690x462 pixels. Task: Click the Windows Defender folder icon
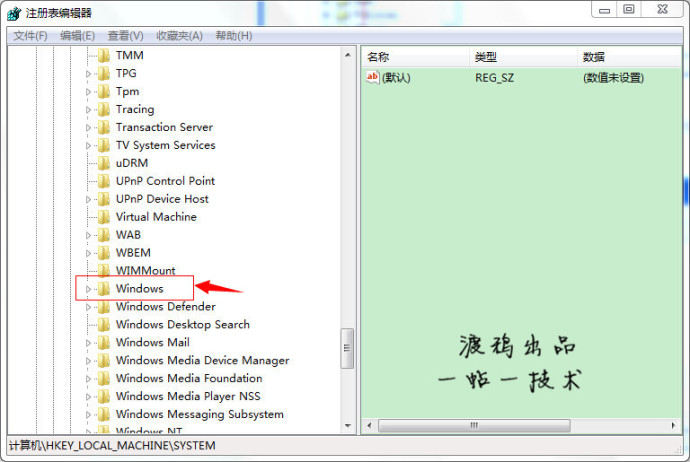[x=103, y=307]
